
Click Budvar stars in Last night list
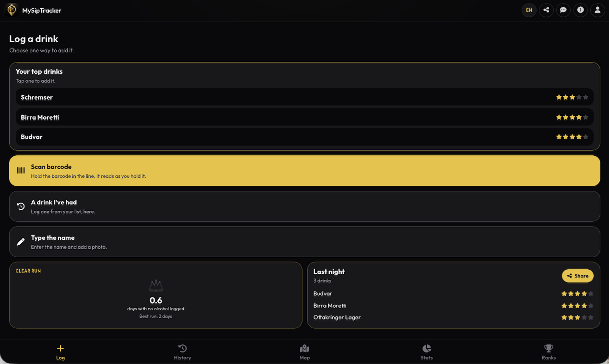[577, 294]
